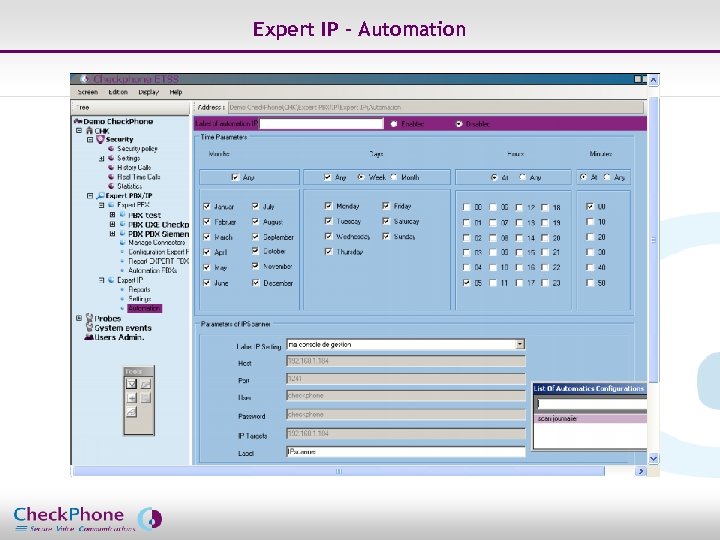Viewport: 720px width, 540px height.
Task: Uncheck the January checkbox
Action: pos(207,207)
